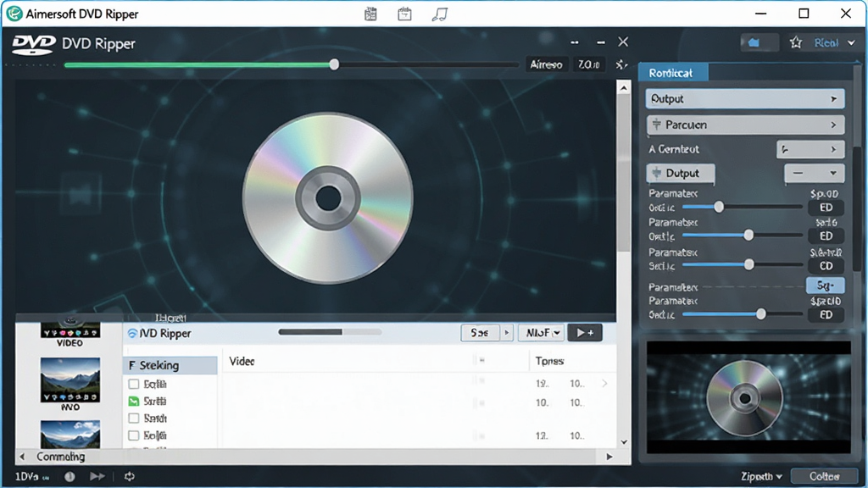
Task: Toggle the bottom checkbox in F Steking list
Action: point(133,435)
